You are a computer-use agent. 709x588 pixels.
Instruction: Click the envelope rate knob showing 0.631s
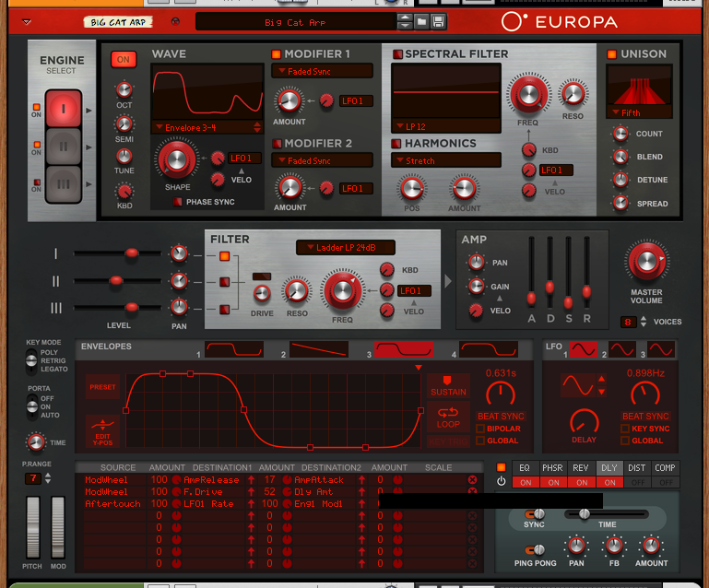(500, 394)
